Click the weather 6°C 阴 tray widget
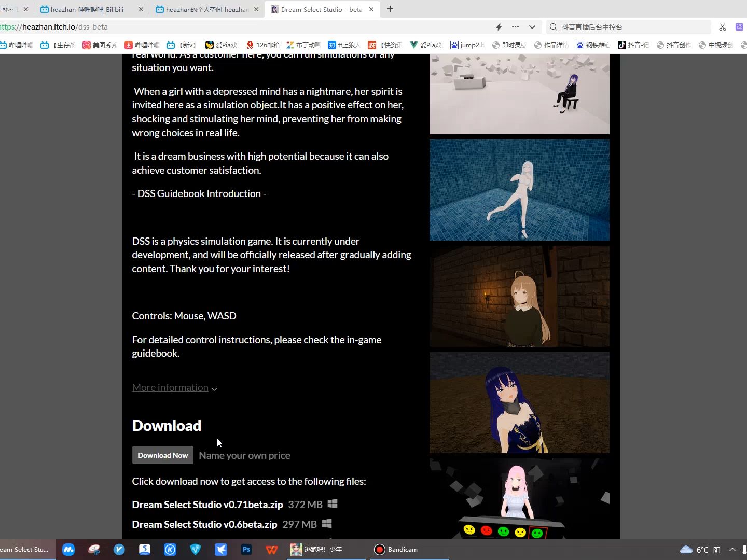This screenshot has width=747, height=560. pyautogui.click(x=700, y=550)
